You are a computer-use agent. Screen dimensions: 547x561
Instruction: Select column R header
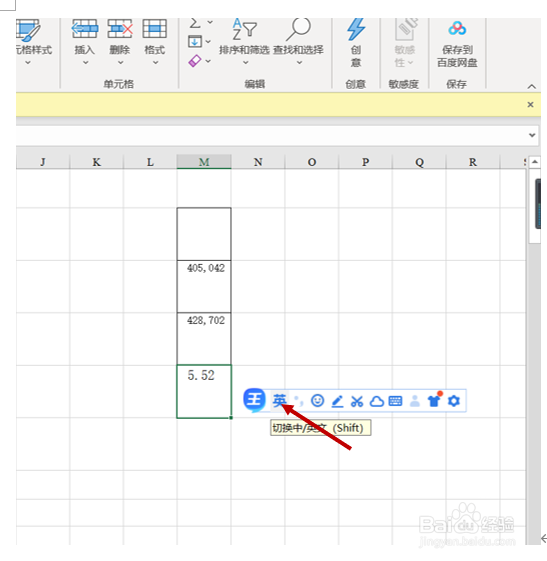473,162
